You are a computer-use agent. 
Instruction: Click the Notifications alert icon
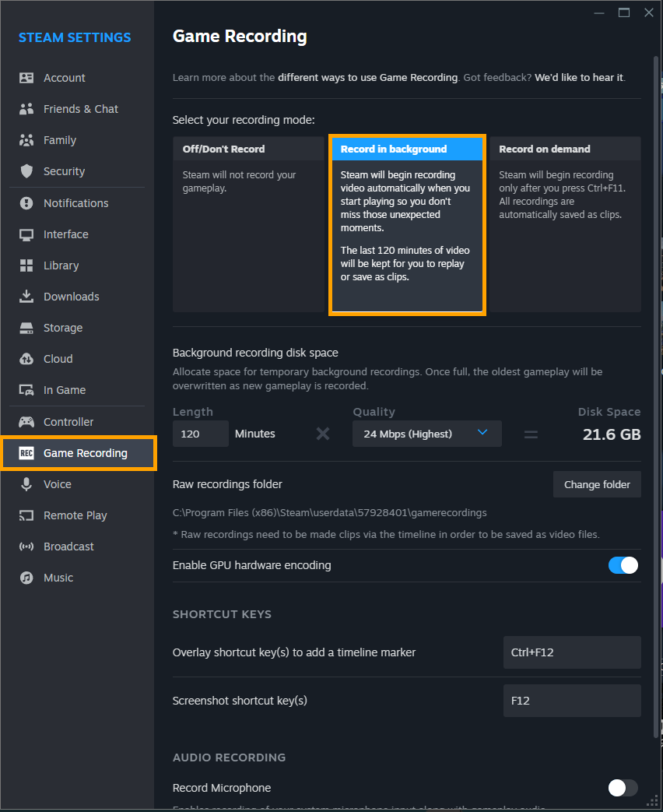coord(26,203)
